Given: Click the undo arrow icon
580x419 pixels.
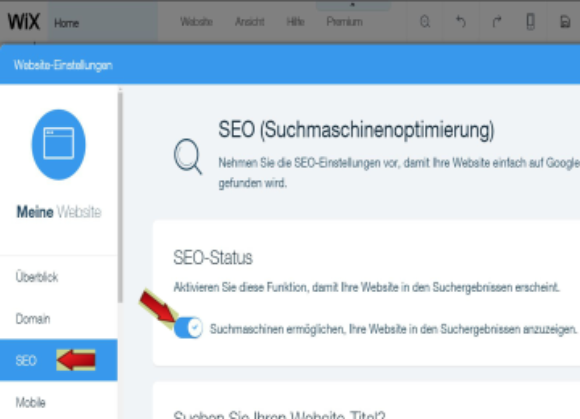Looking at the screenshot, I should pos(461,21).
